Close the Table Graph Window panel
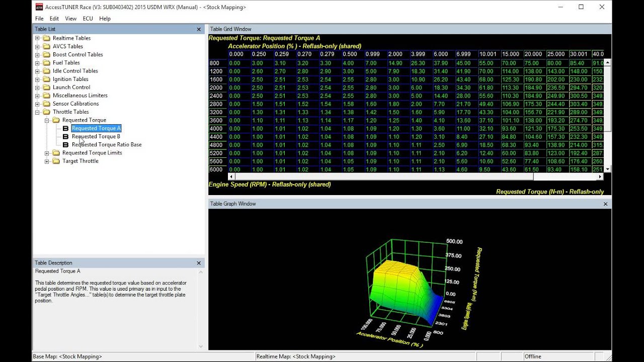 pyautogui.click(x=605, y=204)
